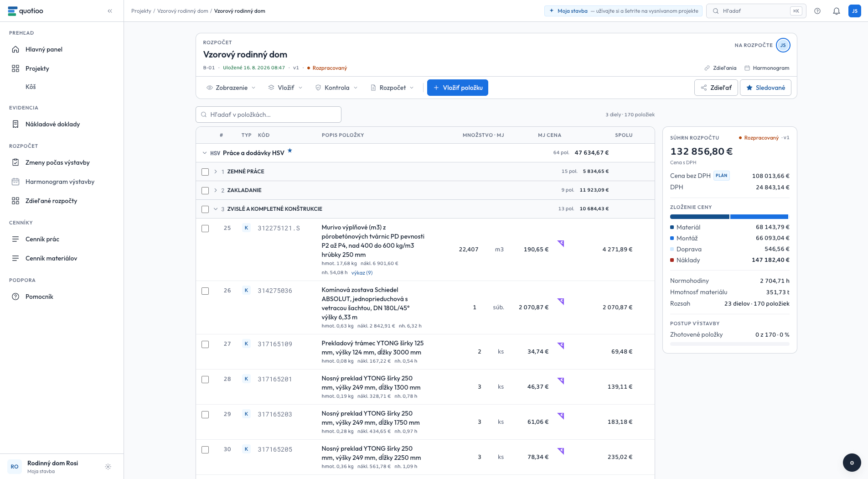Image resolution: width=868 pixels, height=479 pixels.
Task: Open help circle icon in top bar
Action: tap(817, 11)
